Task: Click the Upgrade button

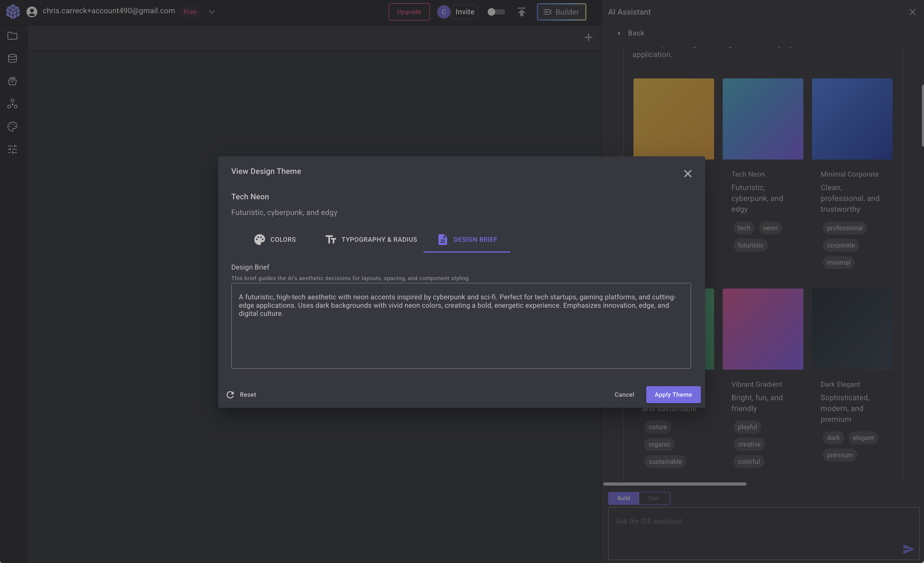Action: 409,12
